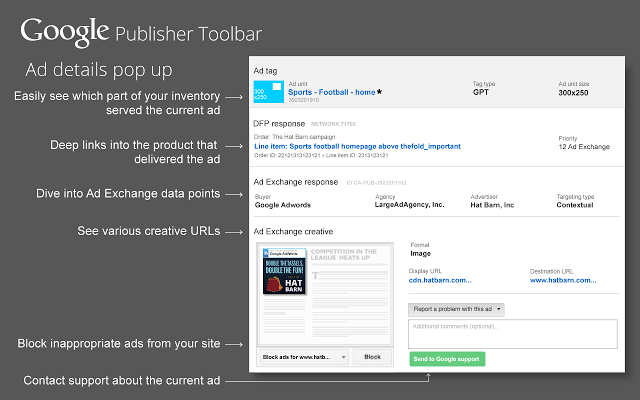The height and width of the screenshot is (400, 640).
Task: Click the ID CA-PUB publisher label
Action: pyautogui.click(x=376, y=183)
